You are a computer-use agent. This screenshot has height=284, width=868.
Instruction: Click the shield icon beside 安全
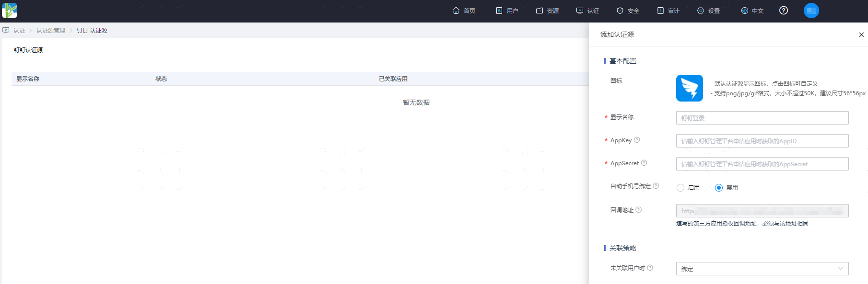coord(620,11)
